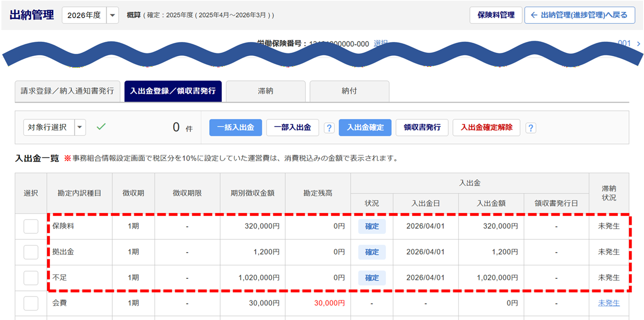
Task: Tick the 不足 row checkbox
Action: pos(31,278)
